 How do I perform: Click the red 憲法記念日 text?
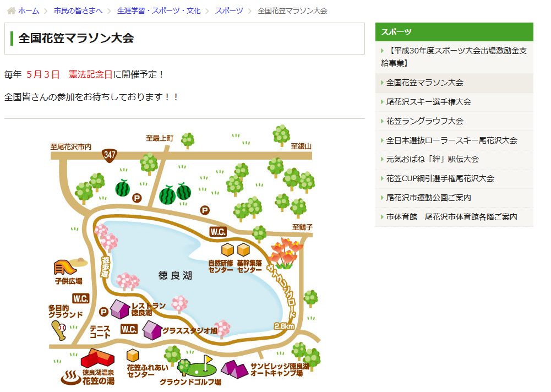91,74
